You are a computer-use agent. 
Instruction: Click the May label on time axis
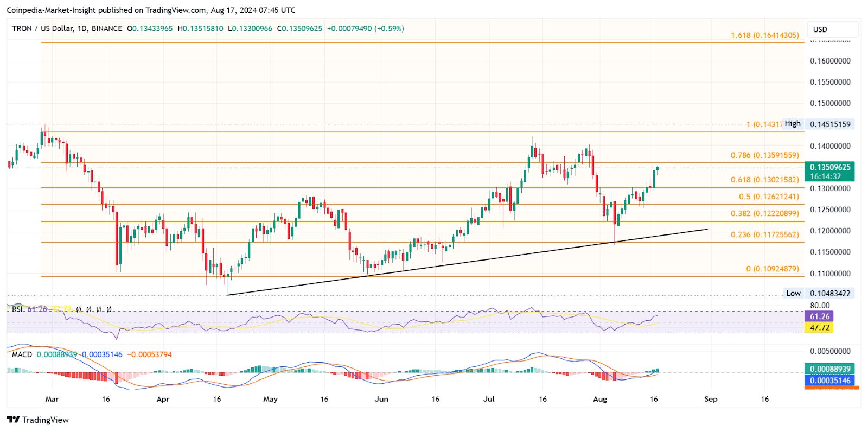click(x=270, y=399)
